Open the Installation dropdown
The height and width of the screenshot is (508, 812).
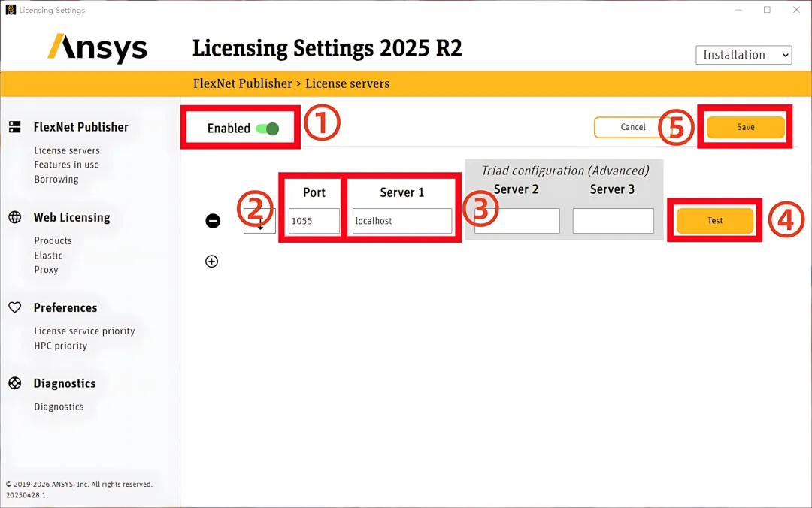point(744,55)
